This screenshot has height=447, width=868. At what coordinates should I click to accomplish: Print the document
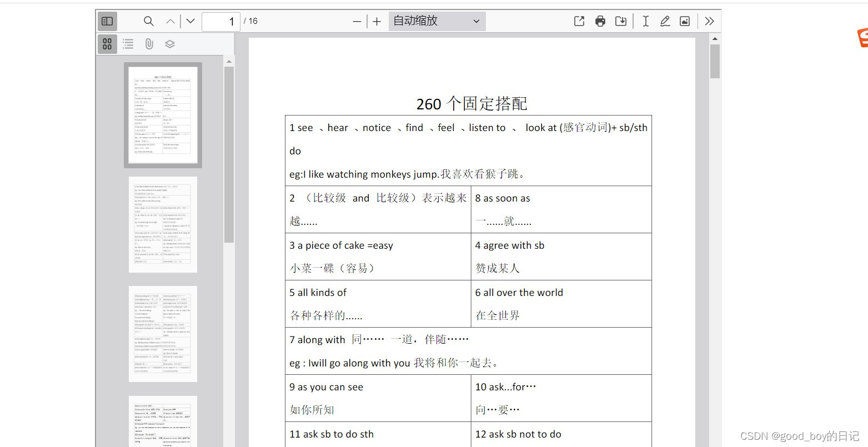600,21
